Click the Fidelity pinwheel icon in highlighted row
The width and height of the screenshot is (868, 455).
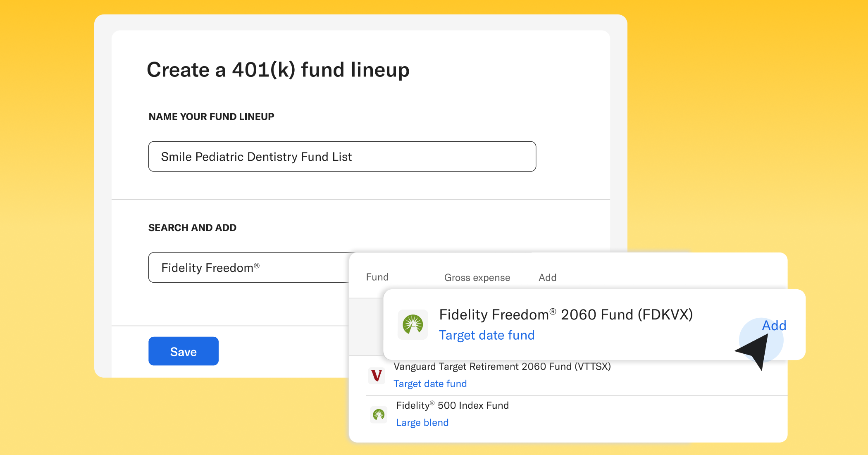[412, 324]
